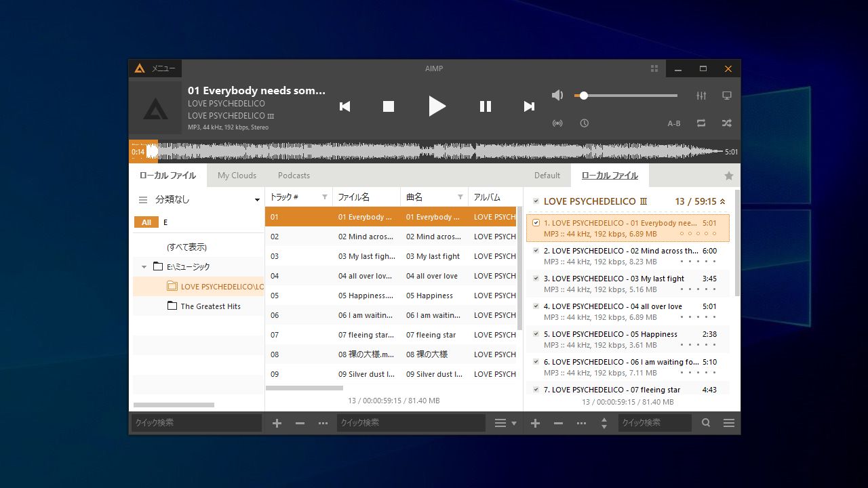The image size is (868, 488).
Task: Select the right ローカル ファイル playlist tab
Action: [610, 176]
